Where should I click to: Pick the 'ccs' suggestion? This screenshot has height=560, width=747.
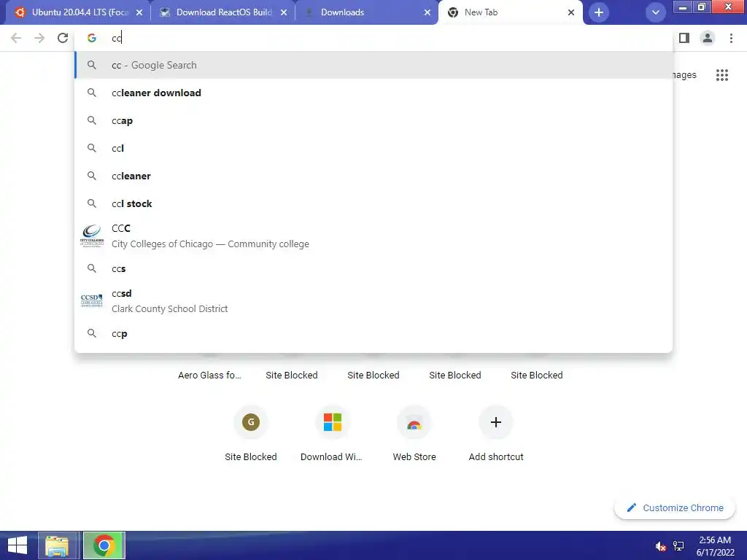373,268
